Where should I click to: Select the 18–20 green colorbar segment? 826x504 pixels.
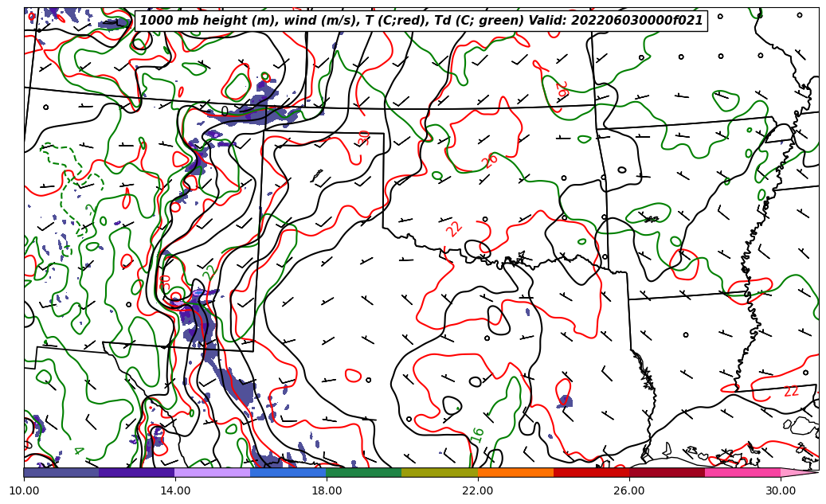click(364, 472)
